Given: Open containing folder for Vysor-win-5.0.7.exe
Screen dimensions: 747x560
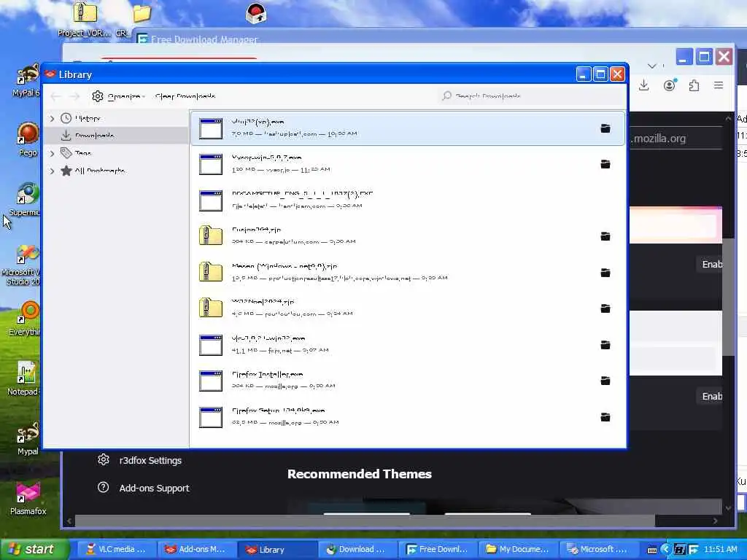Looking at the screenshot, I should (x=605, y=164).
